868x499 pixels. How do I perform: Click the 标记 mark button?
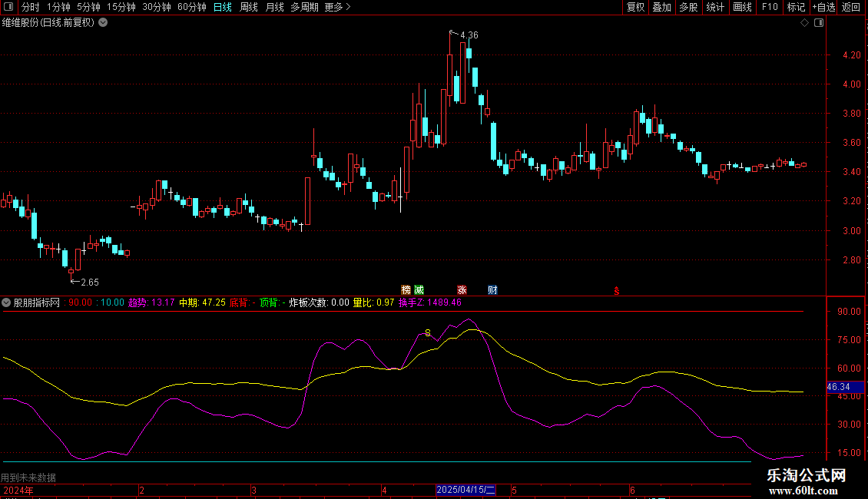click(x=796, y=7)
